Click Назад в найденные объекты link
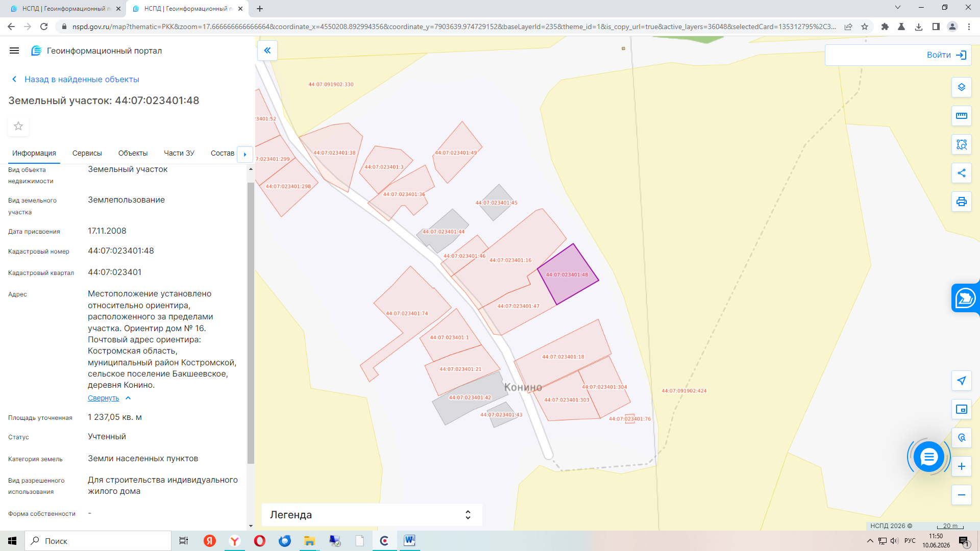 click(76, 79)
